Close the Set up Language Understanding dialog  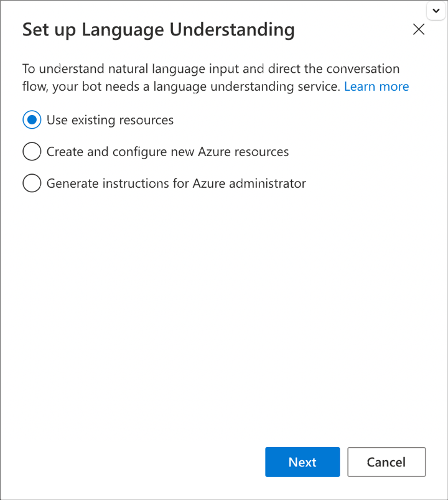pyautogui.click(x=419, y=30)
